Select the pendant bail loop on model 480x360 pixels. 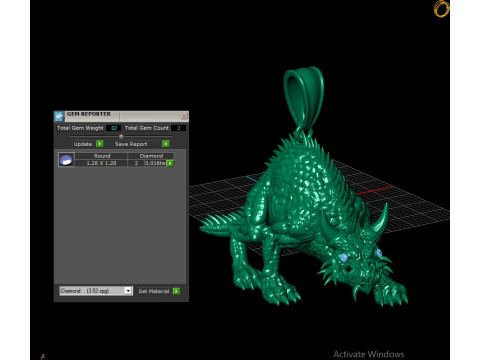point(303,97)
